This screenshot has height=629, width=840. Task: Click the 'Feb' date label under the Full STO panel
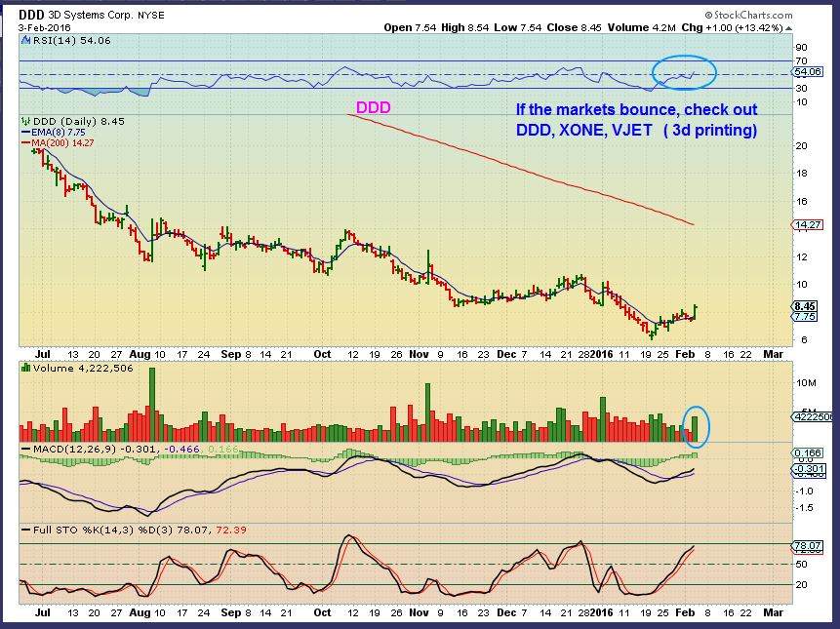(x=685, y=612)
